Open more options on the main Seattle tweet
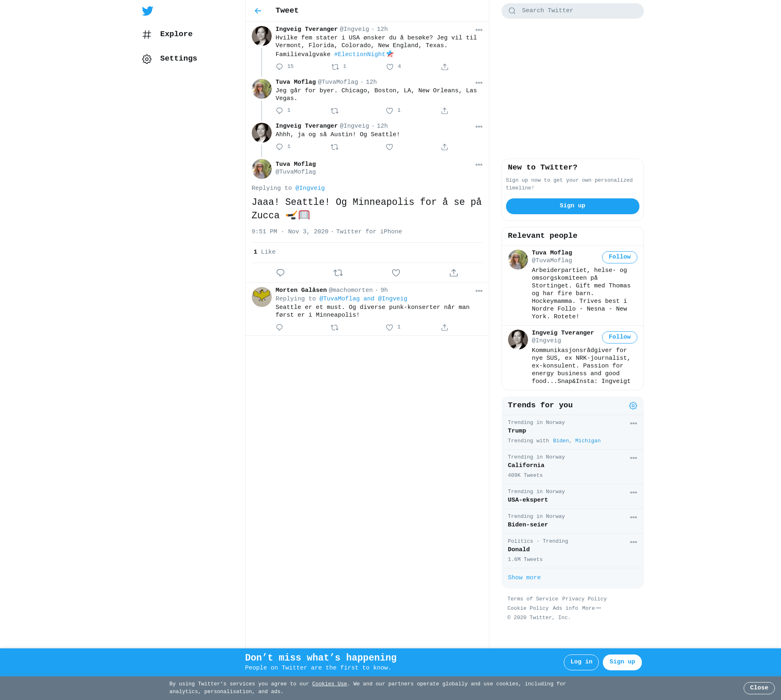Viewport: 781px width, 700px height. (x=479, y=165)
